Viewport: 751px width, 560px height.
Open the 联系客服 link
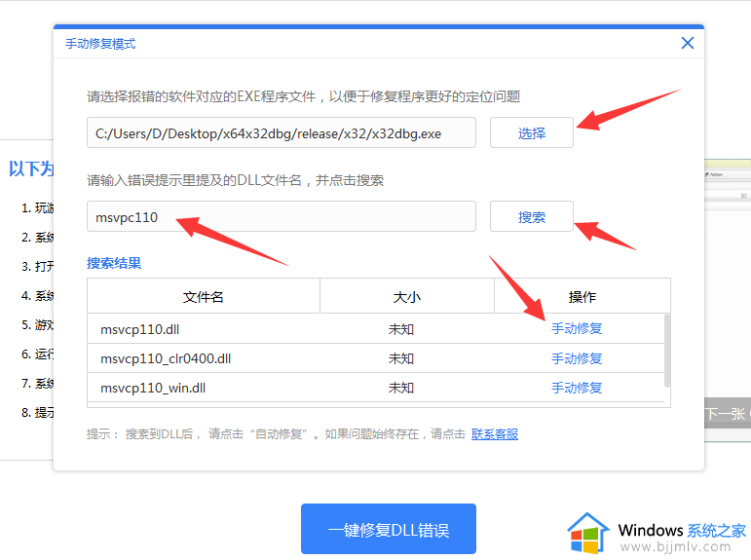pos(495,434)
